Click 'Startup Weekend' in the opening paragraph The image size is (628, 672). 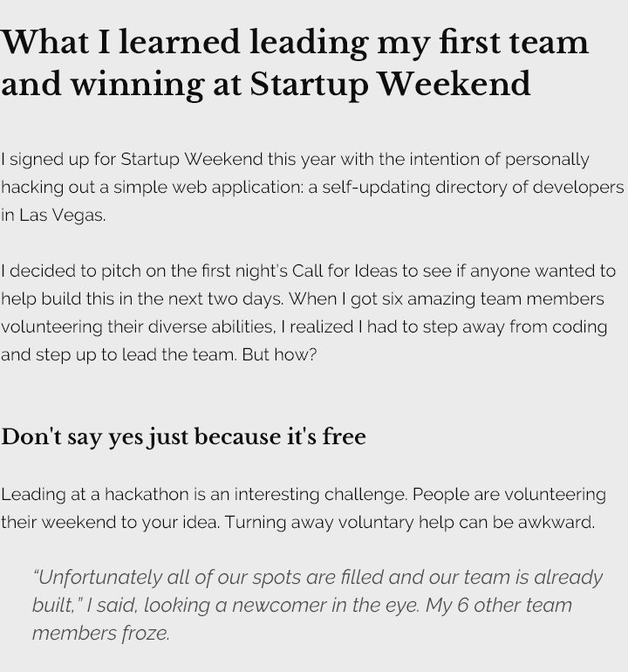[191, 159]
